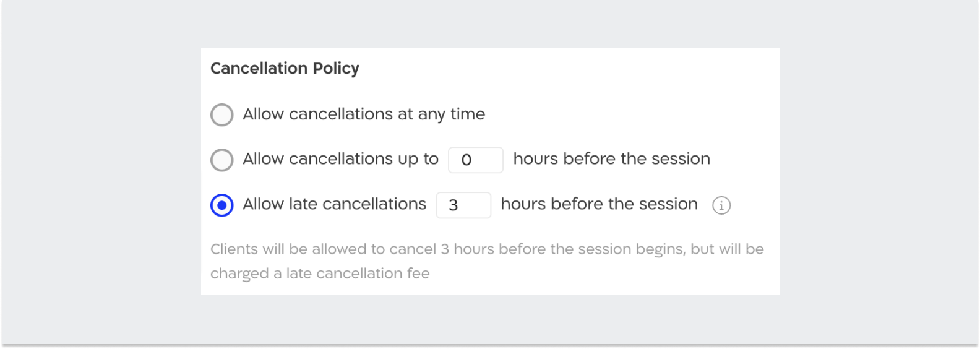
Task: Click the "Allow late cancellations" label text
Action: tap(334, 204)
